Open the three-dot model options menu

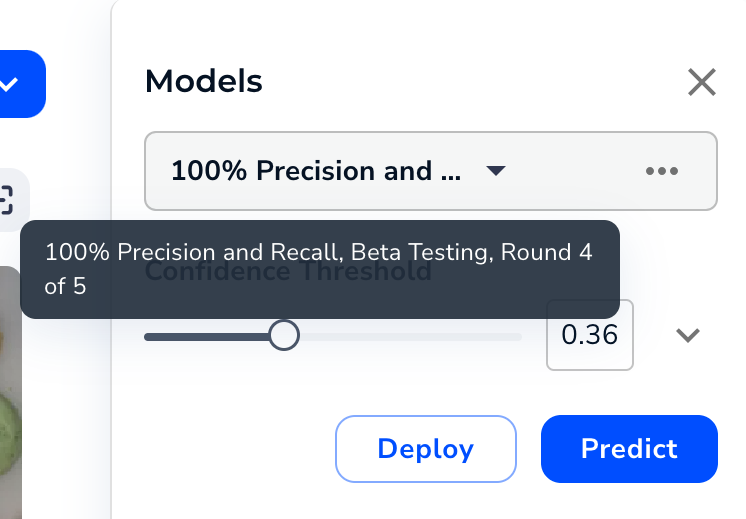coord(662,171)
